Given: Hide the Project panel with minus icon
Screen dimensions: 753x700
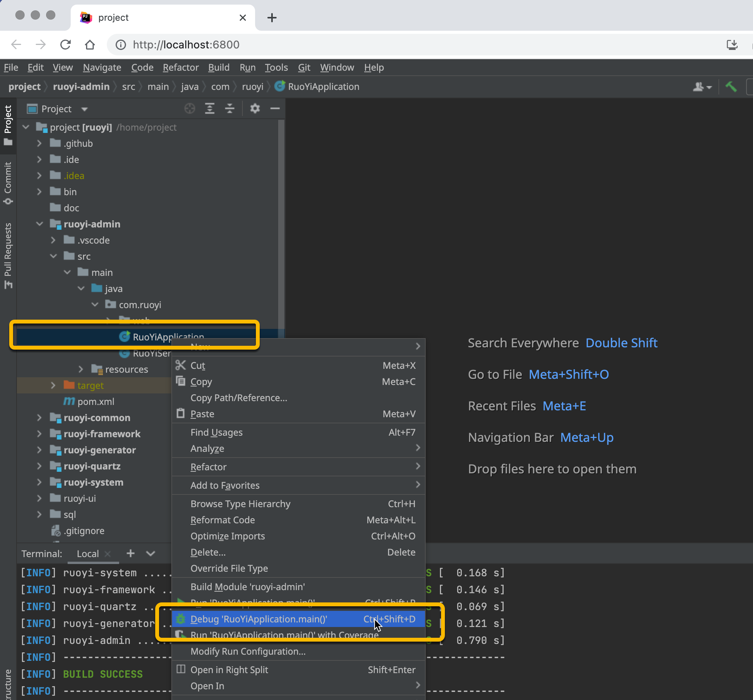Looking at the screenshot, I should pyautogui.click(x=275, y=109).
